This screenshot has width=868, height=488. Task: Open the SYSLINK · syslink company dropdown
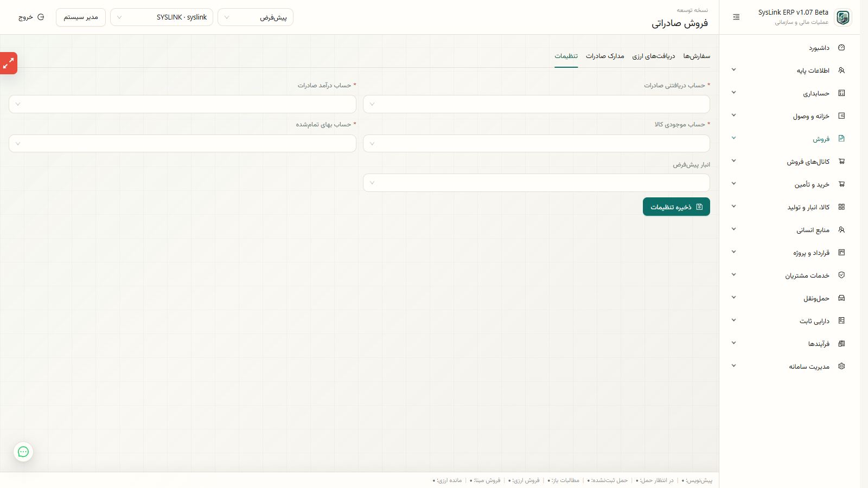tap(162, 17)
